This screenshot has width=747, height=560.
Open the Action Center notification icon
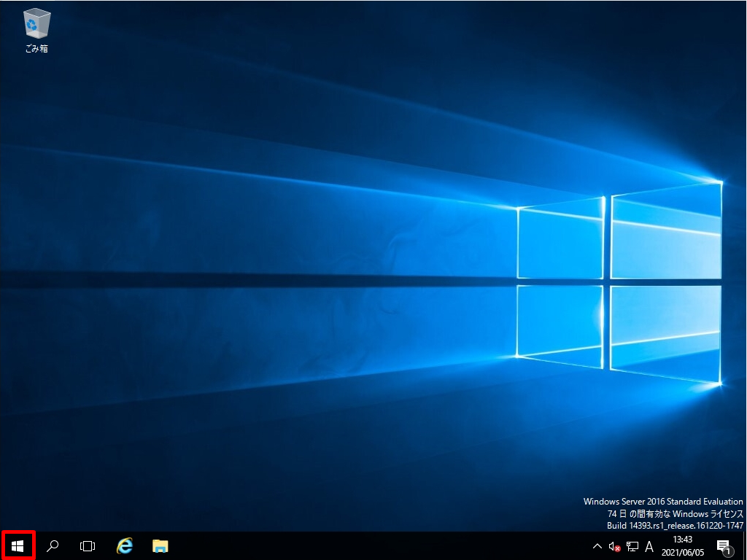coord(724,547)
